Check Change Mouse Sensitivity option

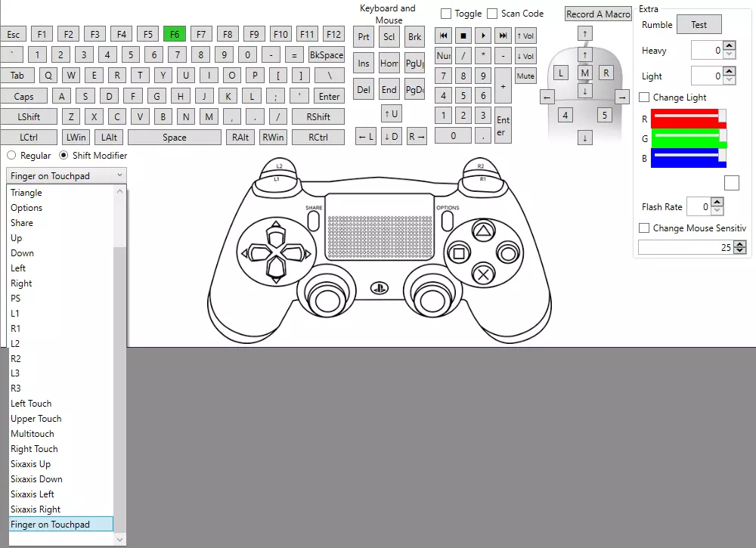(643, 228)
